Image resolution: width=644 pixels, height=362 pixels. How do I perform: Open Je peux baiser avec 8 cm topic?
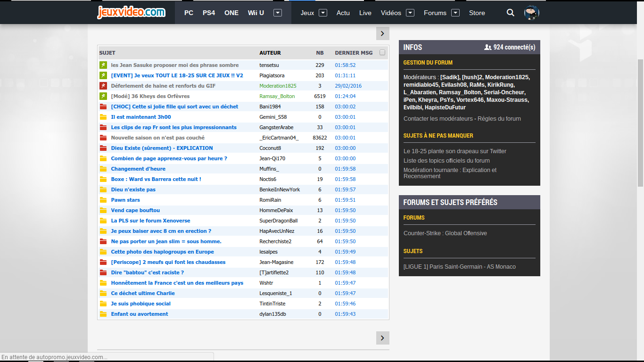pyautogui.click(x=161, y=231)
